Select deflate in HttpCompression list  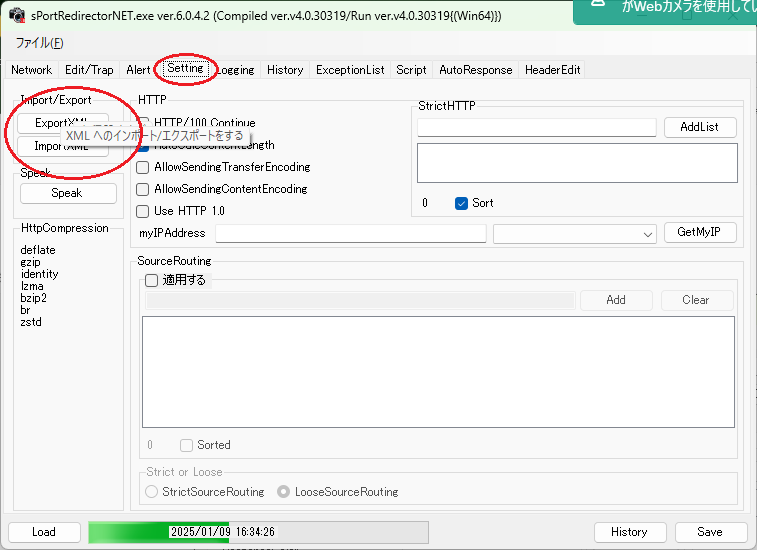click(38, 250)
